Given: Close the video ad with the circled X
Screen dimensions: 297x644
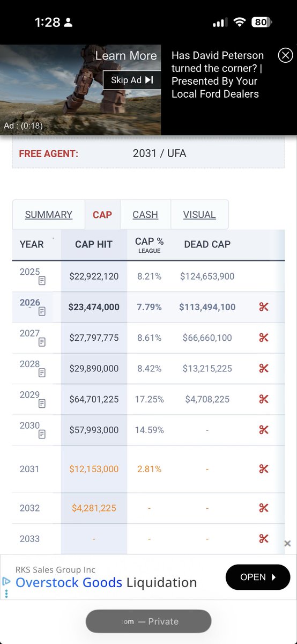Looking at the screenshot, I should tap(285, 55).
